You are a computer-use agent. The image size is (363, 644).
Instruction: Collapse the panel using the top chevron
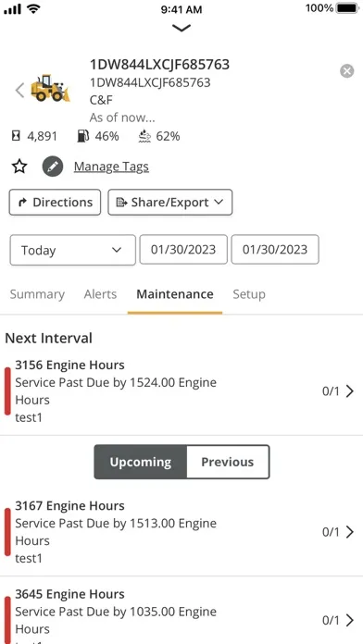pos(181,28)
